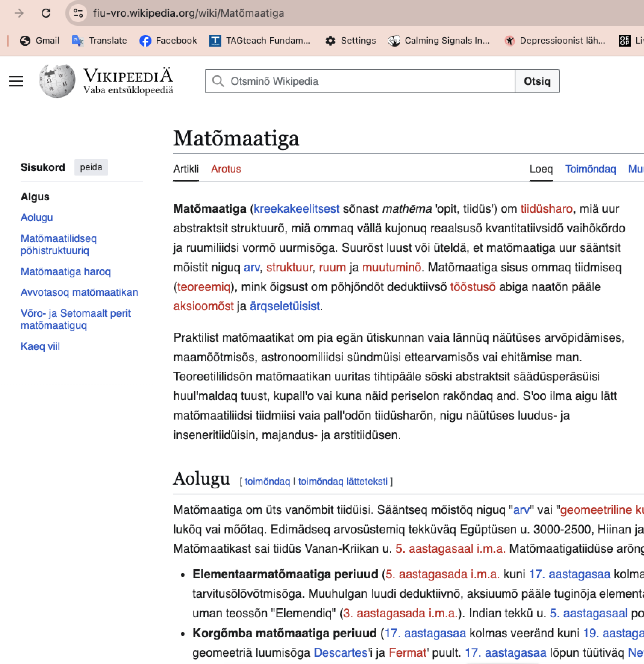Click the browser reload icon
The height and width of the screenshot is (664, 644).
[x=46, y=13]
